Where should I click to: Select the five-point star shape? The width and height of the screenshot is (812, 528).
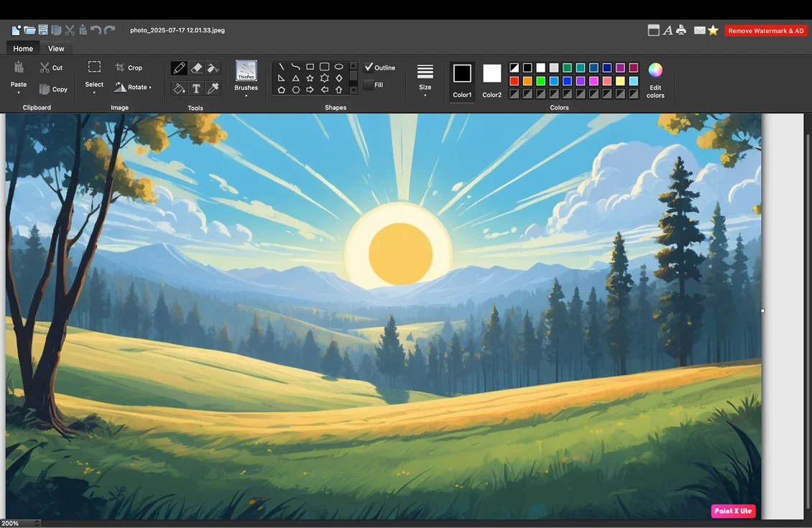pos(310,78)
